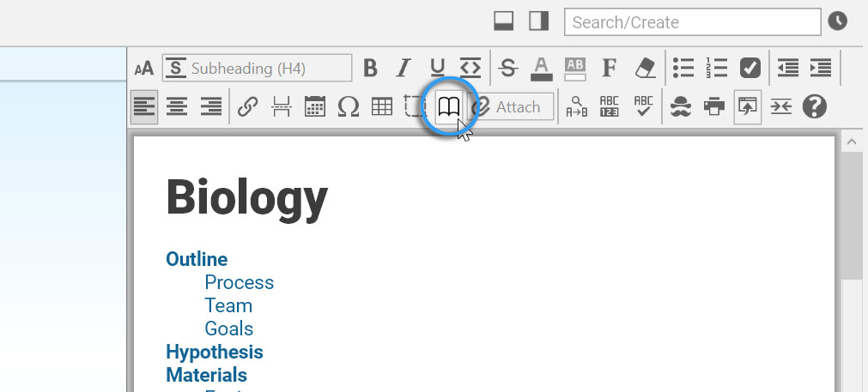Print the note with the printer icon
The image size is (868, 392).
(x=714, y=107)
